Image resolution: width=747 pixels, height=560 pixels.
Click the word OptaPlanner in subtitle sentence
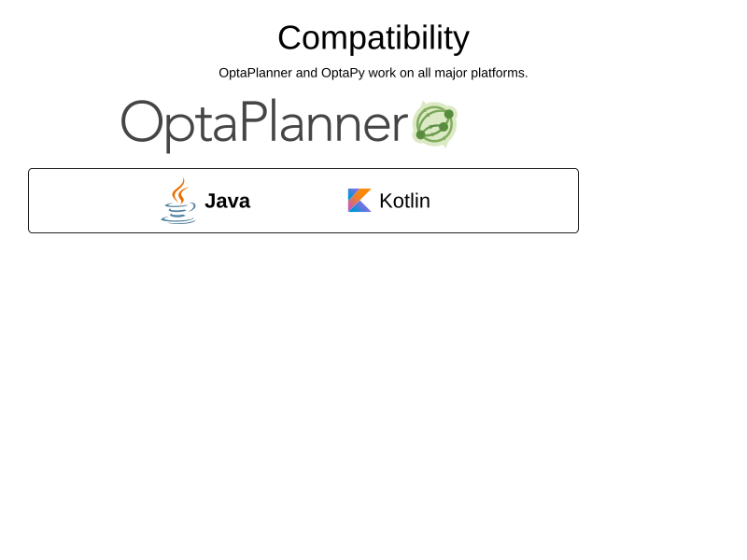pos(255,73)
